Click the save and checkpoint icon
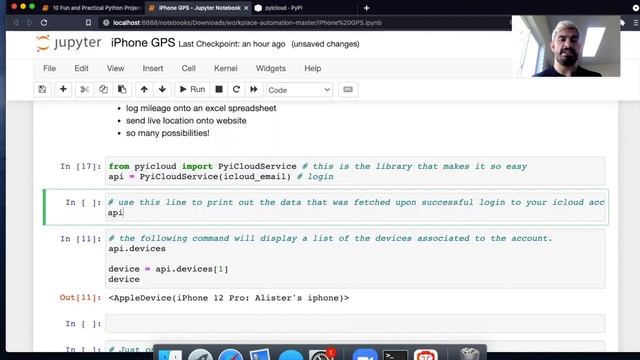The height and width of the screenshot is (360, 640). (x=42, y=89)
